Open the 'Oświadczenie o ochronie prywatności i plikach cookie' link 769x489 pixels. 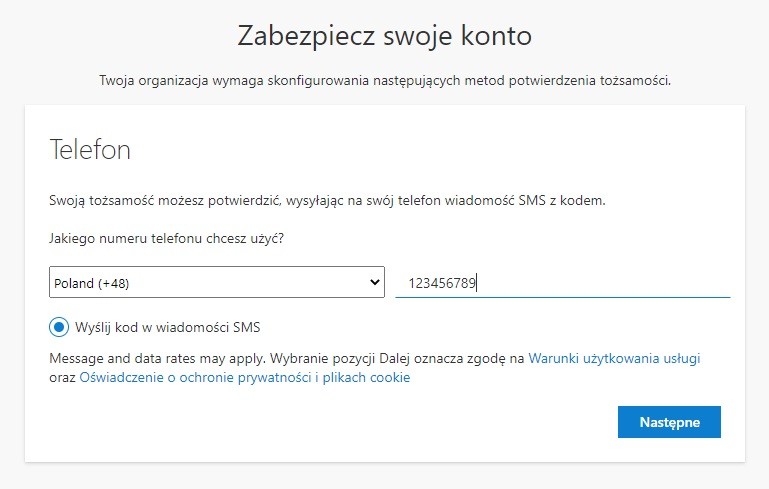pos(245,377)
